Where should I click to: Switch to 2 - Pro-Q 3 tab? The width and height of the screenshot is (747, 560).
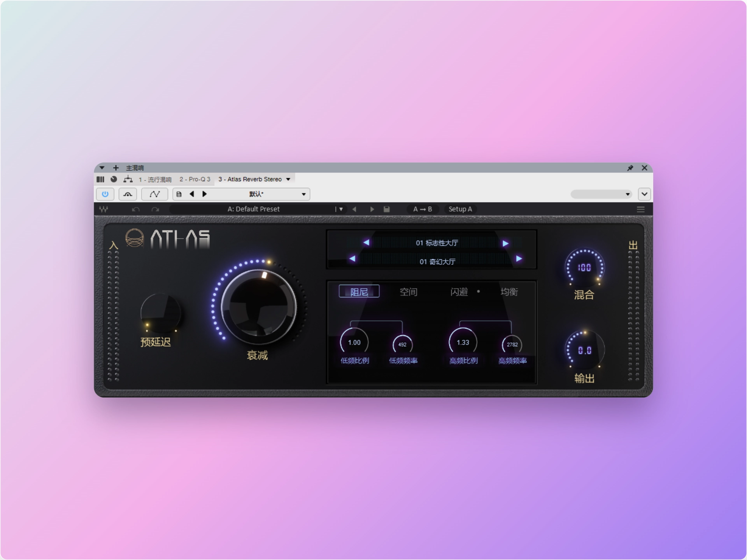pos(195,179)
